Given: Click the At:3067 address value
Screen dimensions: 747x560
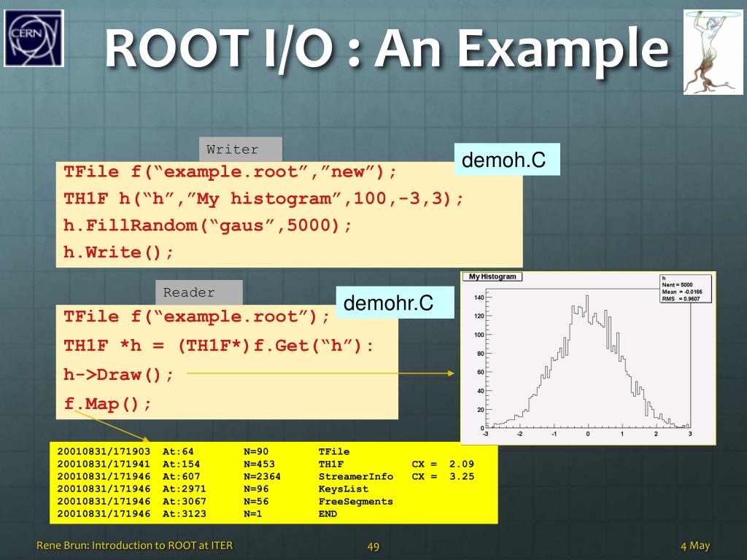Looking at the screenshot, I should point(185,502).
